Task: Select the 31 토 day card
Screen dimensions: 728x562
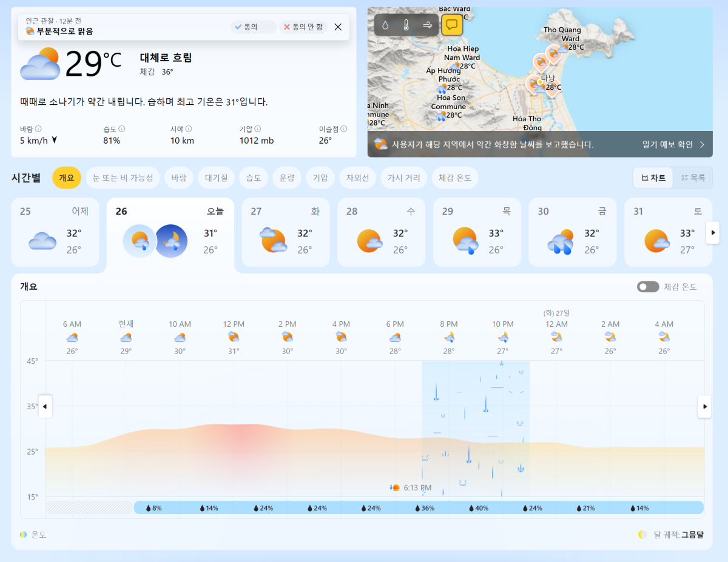Action: coord(668,232)
